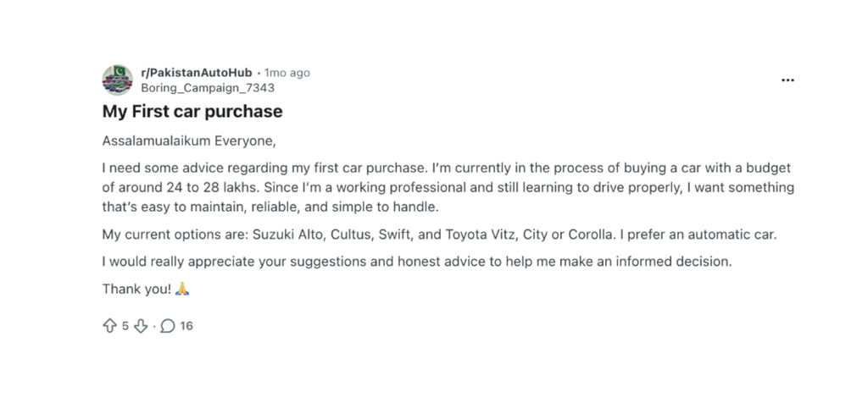The width and height of the screenshot is (868, 403).
Task: Click the Assalamualaikum Everyone greeting line
Action: (x=189, y=141)
